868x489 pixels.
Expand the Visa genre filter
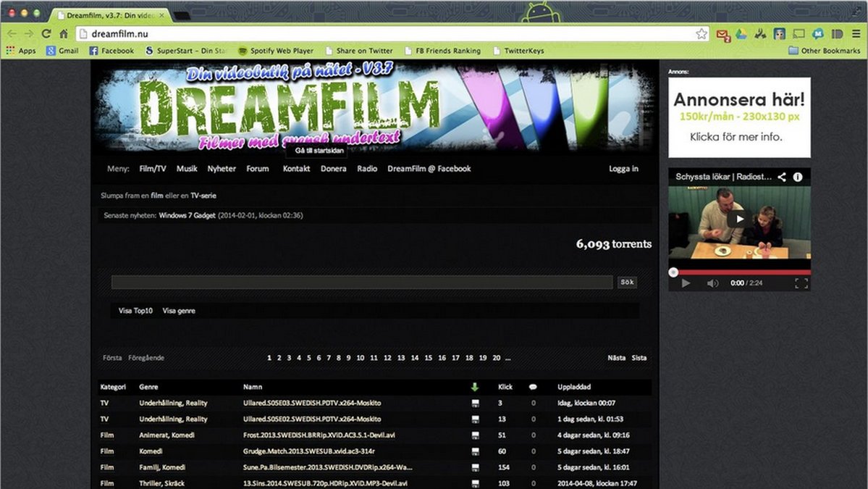[x=179, y=311]
